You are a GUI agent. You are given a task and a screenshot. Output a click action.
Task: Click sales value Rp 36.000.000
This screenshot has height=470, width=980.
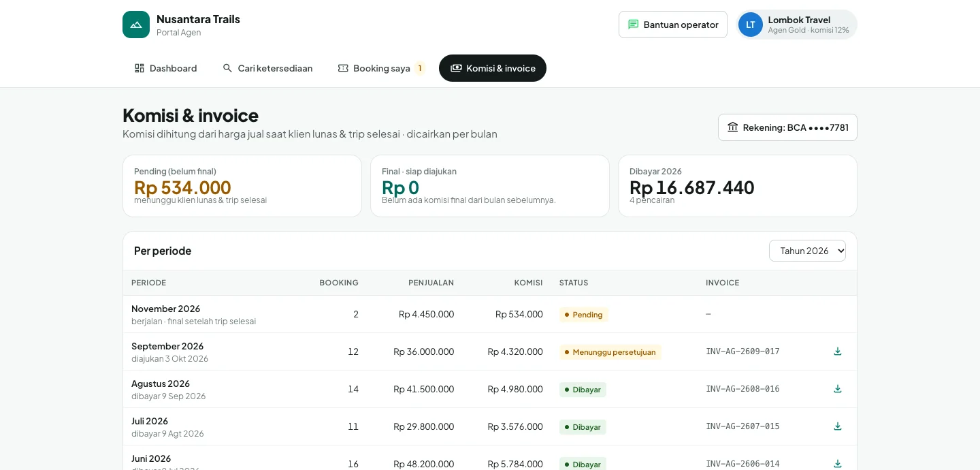(x=423, y=351)
